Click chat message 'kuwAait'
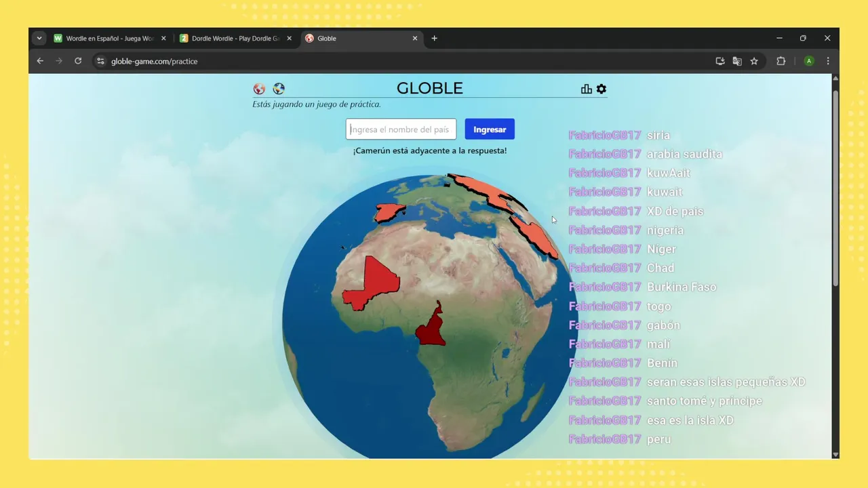Image resolution: width=868 pixels, height=488 pixels. click(669, 174)
